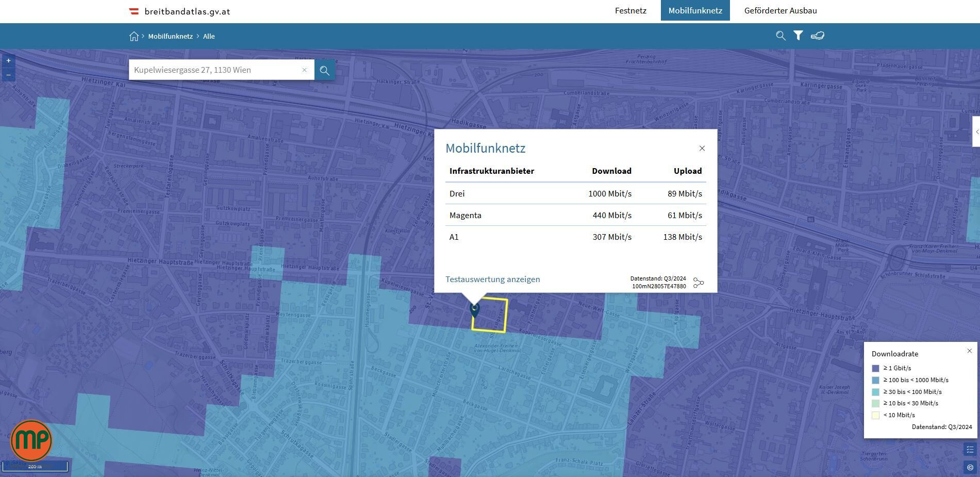Click into the address search input field
Image resolution: width=980 pixels, height=477 pixels.
pos(214,70)
